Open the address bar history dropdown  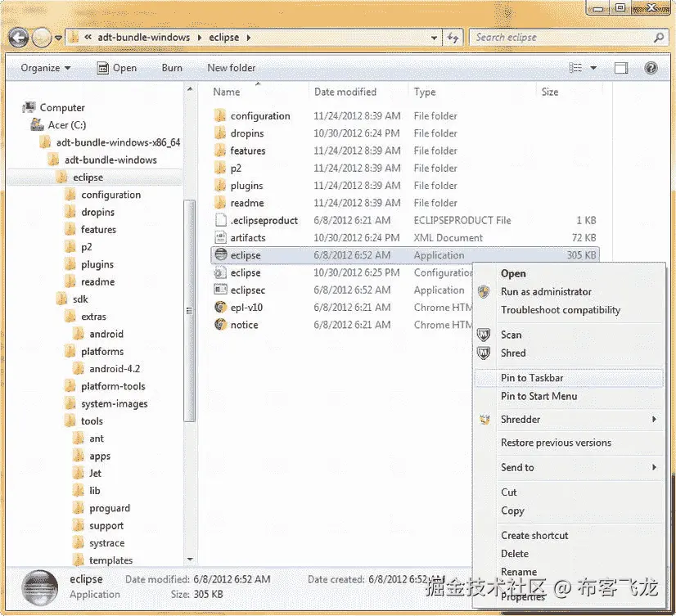(434, 38)
